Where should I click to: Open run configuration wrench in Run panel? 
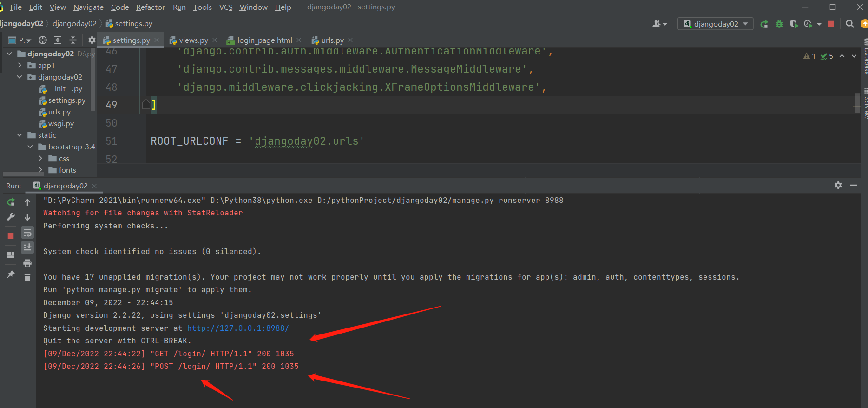click(x=11, y=217)
